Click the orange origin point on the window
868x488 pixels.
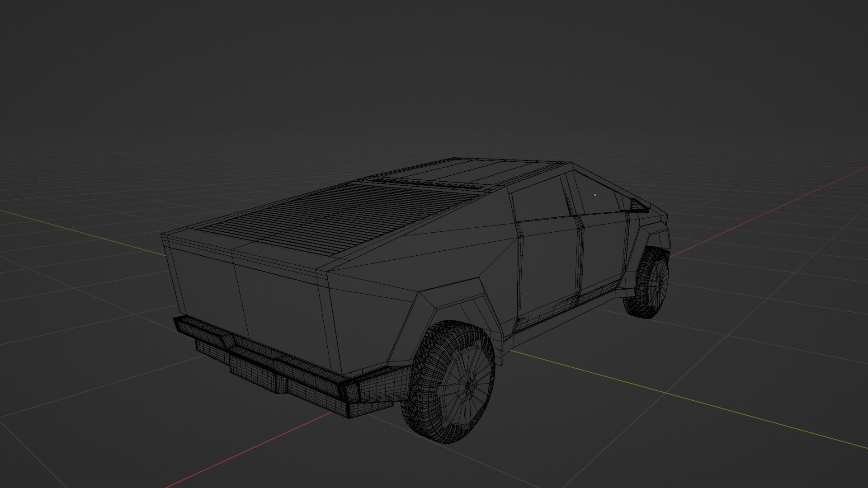point(595,195)
